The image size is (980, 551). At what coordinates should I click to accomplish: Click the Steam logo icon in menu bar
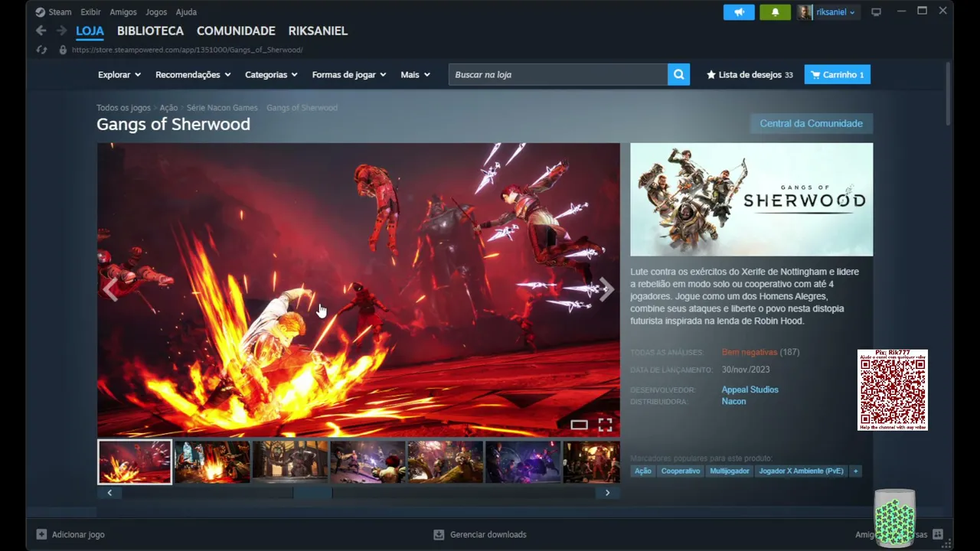coord(40,12)
